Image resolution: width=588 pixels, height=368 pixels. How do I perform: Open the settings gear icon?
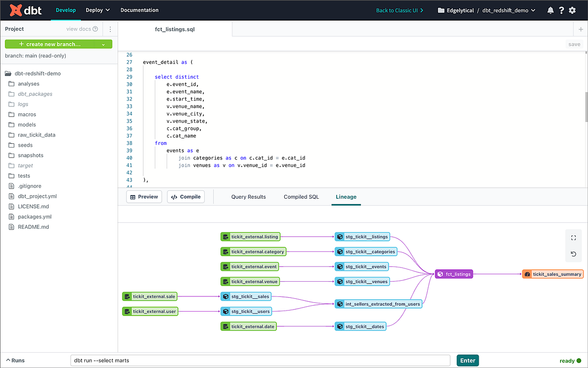tap(572, 10)
